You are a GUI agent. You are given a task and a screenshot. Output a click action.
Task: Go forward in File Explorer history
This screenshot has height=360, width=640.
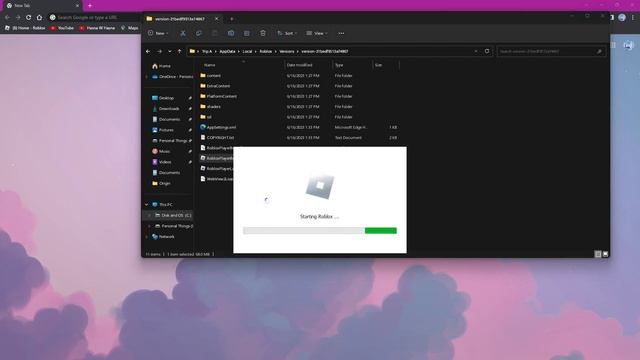tap(159, 51)
